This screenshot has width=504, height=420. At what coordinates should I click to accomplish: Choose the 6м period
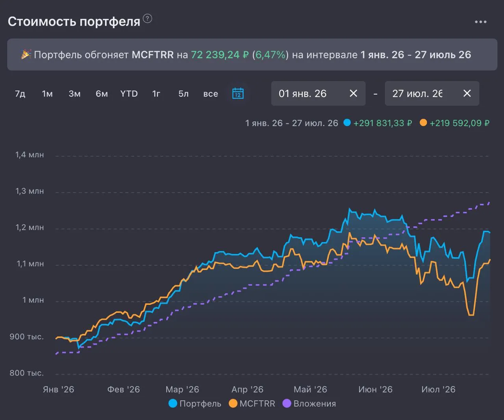[x=102, y=94]
